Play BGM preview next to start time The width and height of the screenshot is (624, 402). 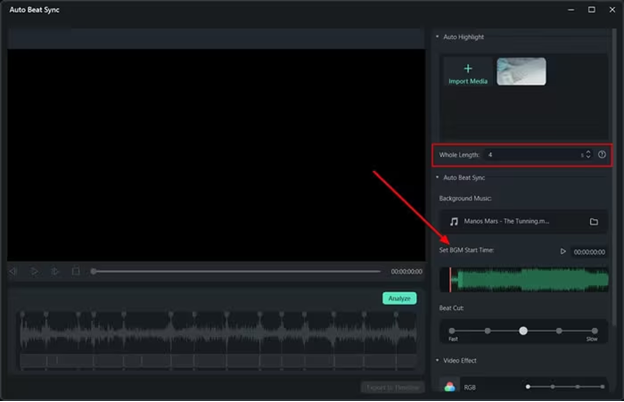point(563,251)
